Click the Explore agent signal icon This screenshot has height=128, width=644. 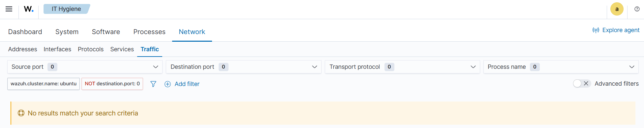[596, 30]
